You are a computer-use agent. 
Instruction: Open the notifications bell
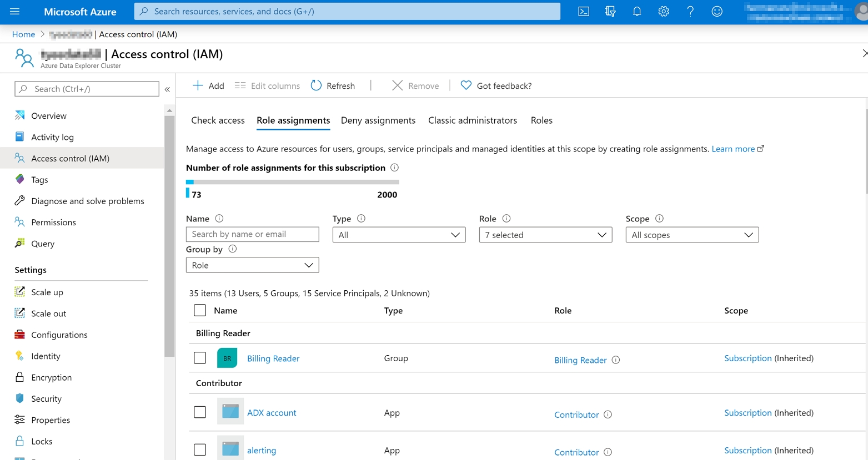point(637,11)
